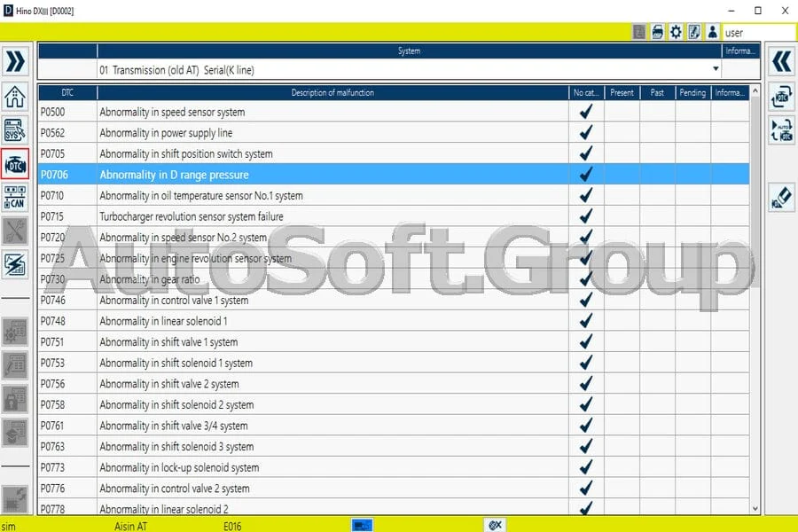Click the Transmission (old AT) Serial(K line) combo box
Screen dimensions: 798x532
click(x=409, y=70)
